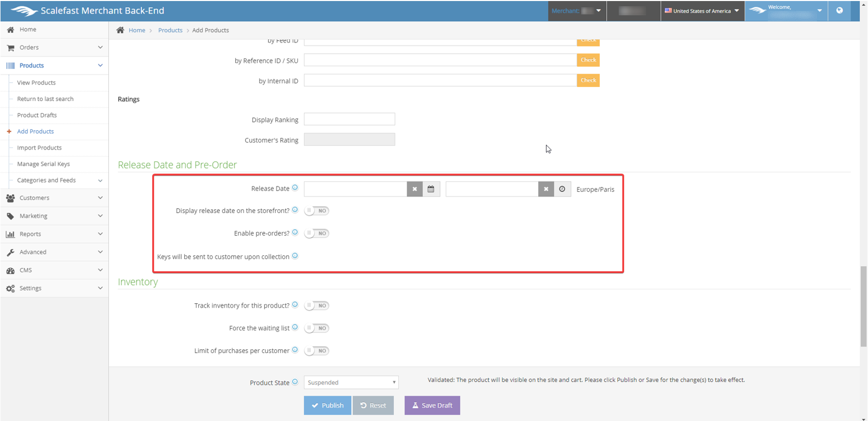Open the Release Date calendar picker
This screenshot has width=868, height=421.
(x=431, y=189)
